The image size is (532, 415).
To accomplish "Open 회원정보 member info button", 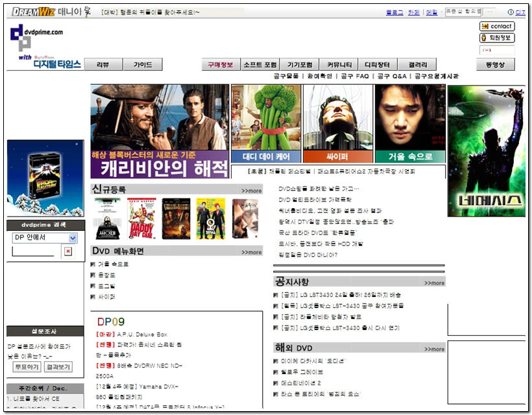I will click(x=497, y=38).
